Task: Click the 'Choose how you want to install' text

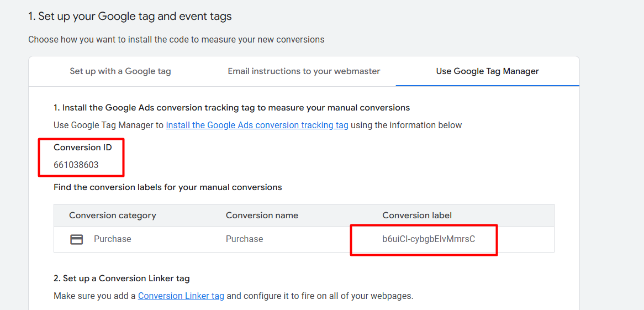Action: click(176, 39)
